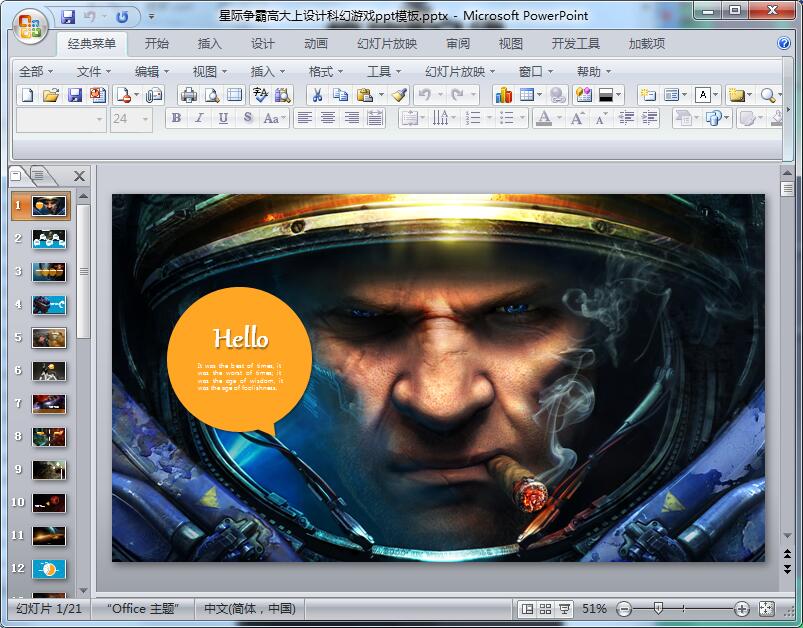The image size is (803, 628).
Task: Open the 格式 menu dropdown
Action: (326, 71)
